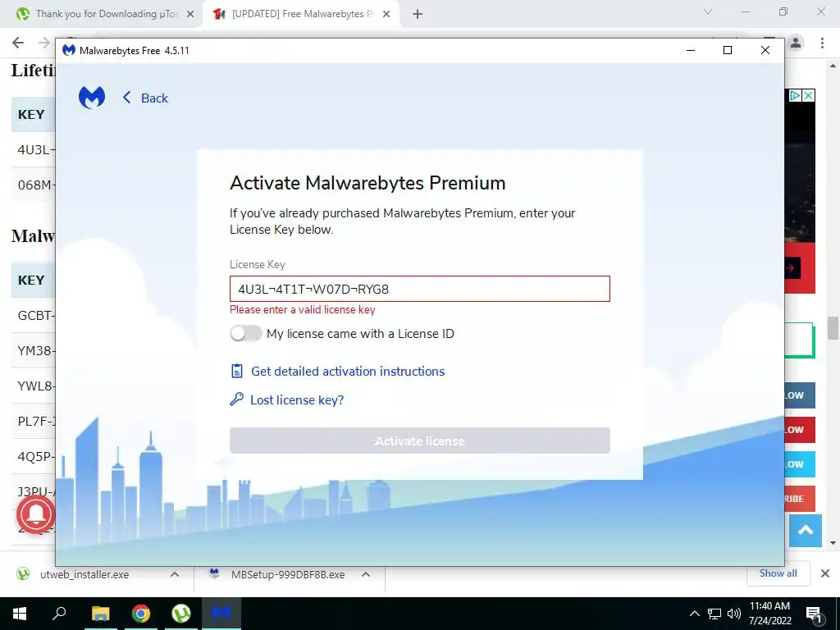Click the clipboard icon beside activation instructions
The width and height of the screenshot is (840, 630).
237,371
